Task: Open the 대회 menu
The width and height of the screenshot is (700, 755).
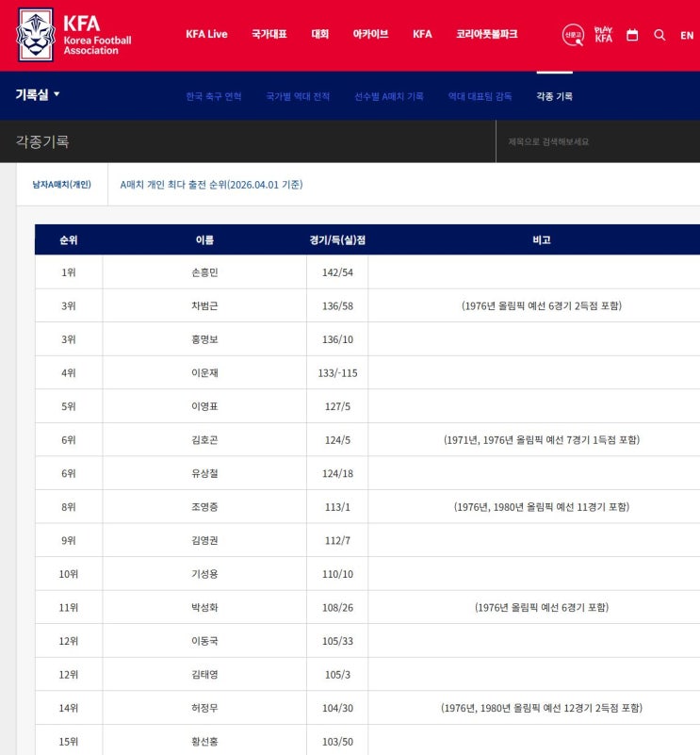Action: coord(319,34)
